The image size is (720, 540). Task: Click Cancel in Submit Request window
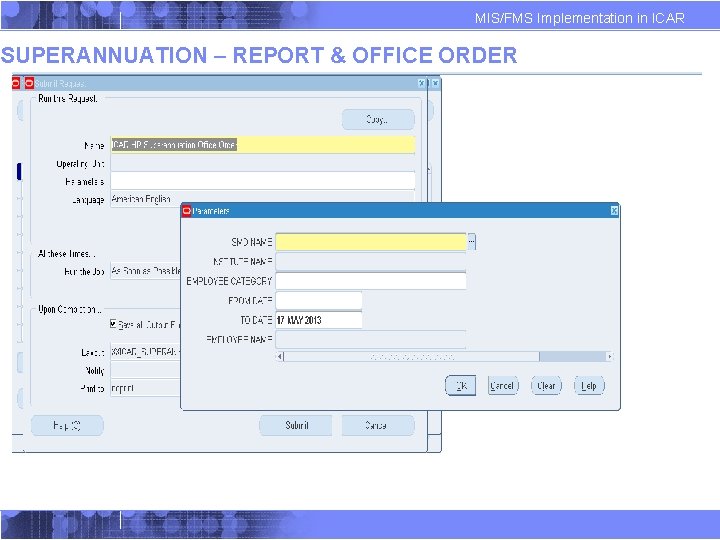378,426
